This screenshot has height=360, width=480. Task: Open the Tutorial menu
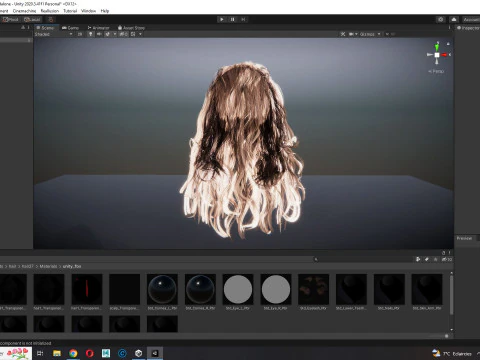pos(70,11)
